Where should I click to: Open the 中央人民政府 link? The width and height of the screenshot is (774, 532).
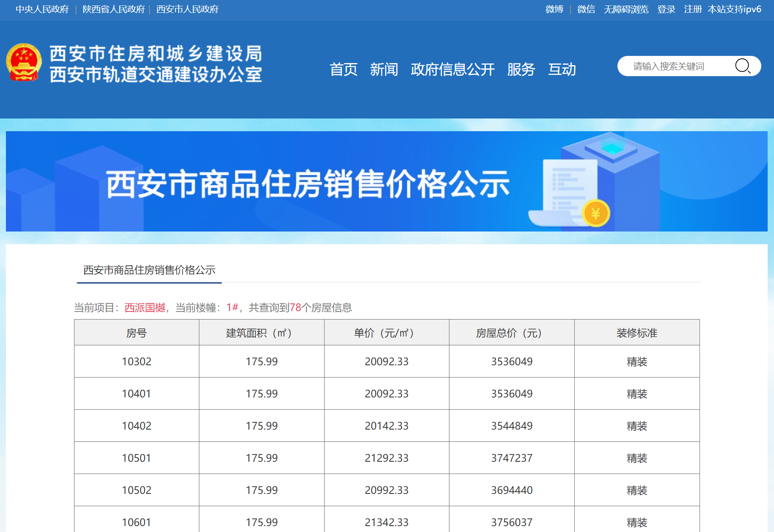[x=42, y=9]
